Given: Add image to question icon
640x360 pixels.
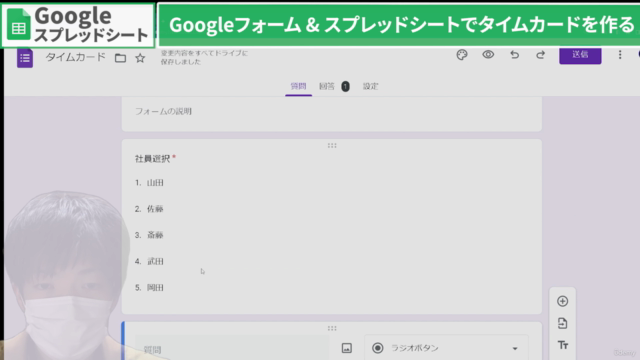Looking at the screenshot, I should point(347,348).
